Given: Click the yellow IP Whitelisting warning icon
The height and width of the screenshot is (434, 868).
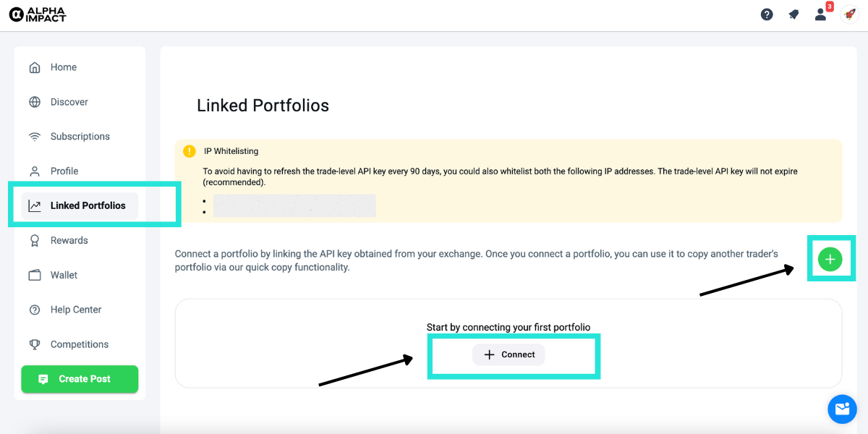Looking at the screenshot, I should (x=190, y=151).
